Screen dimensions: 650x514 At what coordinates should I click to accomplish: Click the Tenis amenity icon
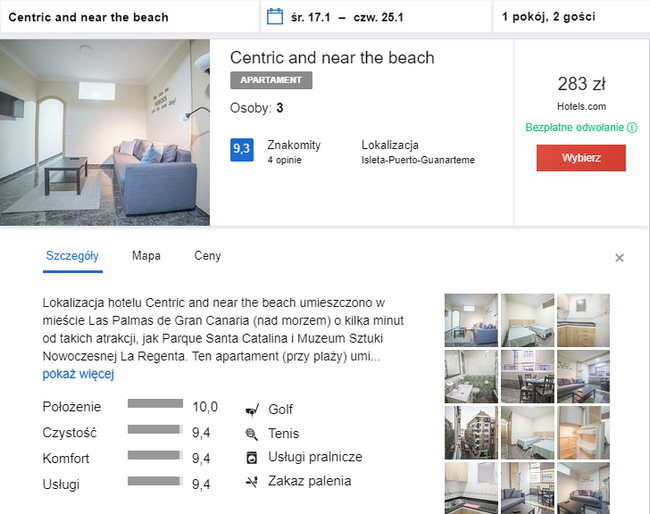coord(251,434)
